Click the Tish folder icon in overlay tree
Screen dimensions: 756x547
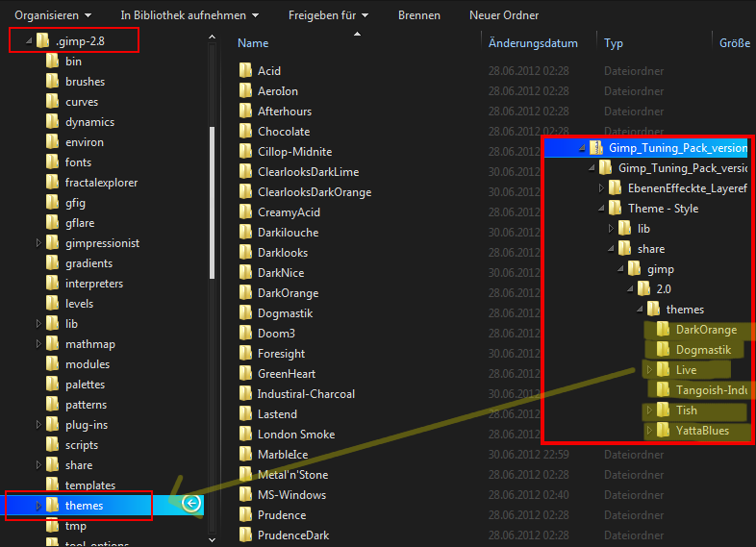pyautogui.click(x=664, y=410)
